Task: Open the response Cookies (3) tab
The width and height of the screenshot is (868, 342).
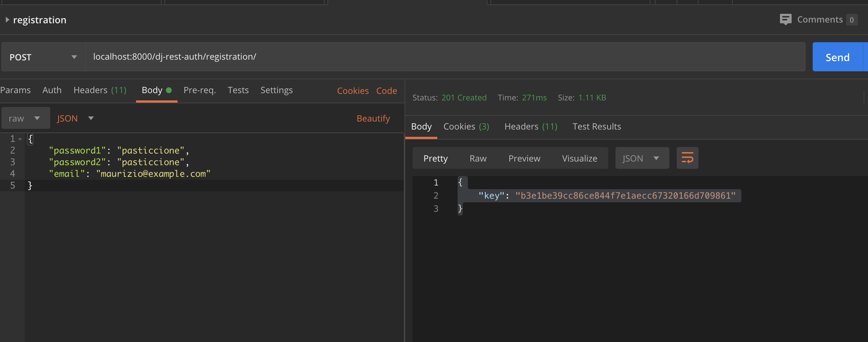Action: point(466,126)
